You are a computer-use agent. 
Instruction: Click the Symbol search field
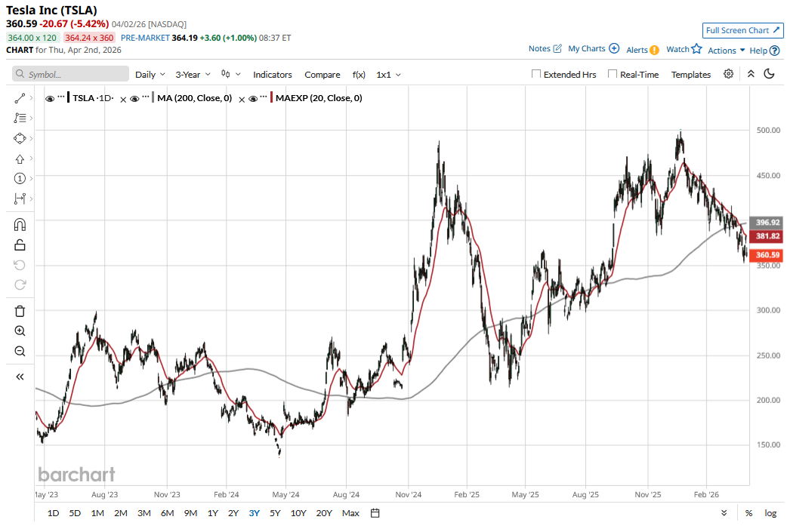pos(70,74)
